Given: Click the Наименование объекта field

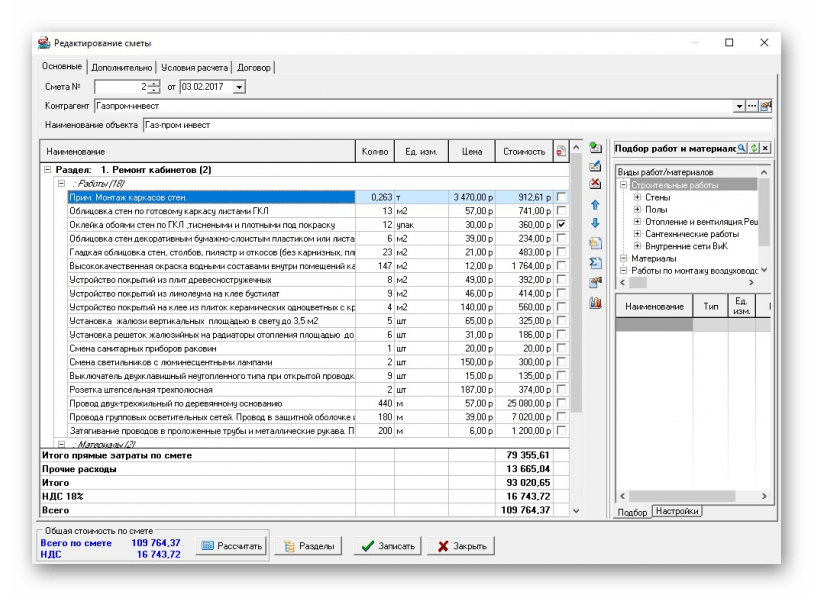Looking at the screenshot, I should click(457, 125).
